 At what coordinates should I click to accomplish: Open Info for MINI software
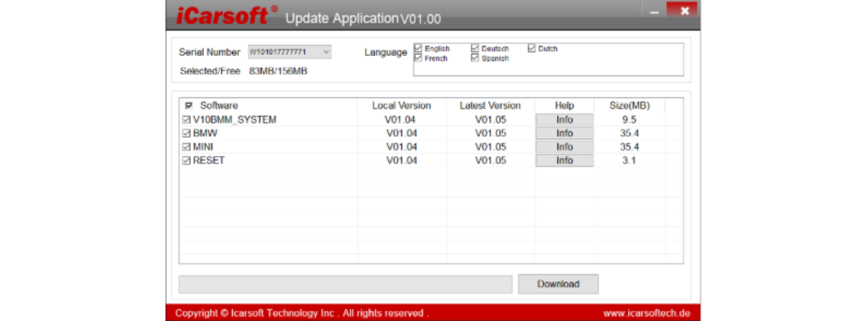point(565,147)
